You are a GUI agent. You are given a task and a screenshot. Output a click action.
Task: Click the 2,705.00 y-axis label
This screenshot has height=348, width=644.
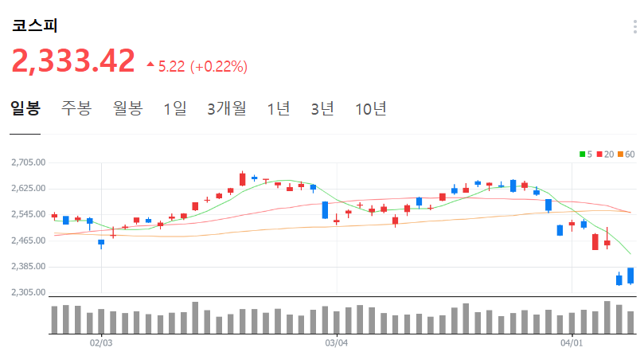pos(29,162)
